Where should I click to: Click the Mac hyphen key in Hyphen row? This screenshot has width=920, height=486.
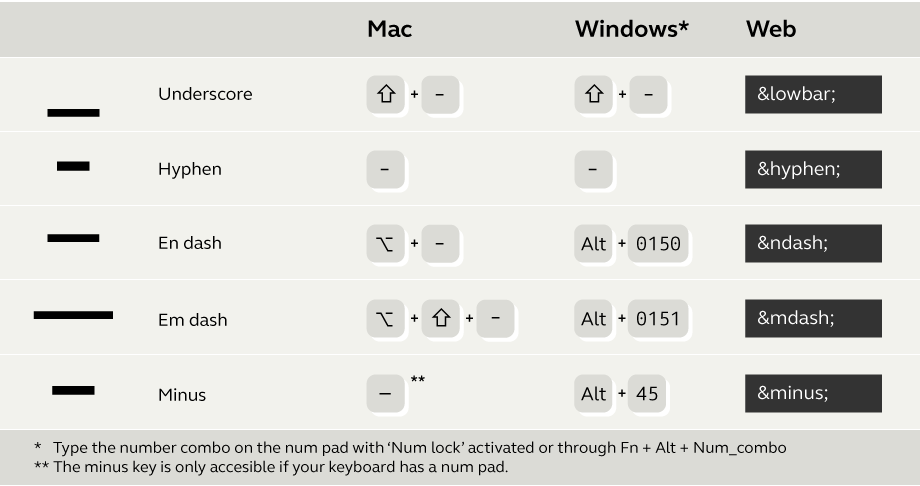[385, 169]
